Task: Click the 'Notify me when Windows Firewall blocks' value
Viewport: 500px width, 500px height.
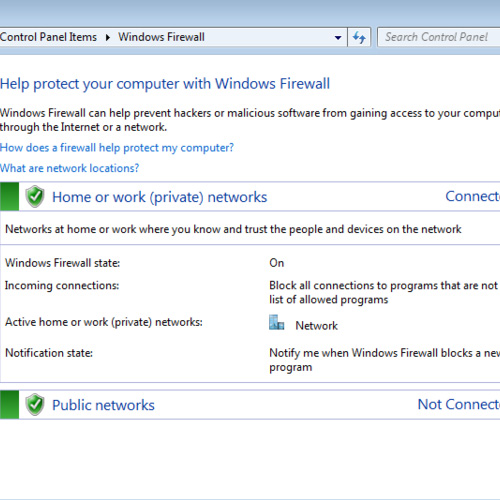Action: pos(385,360)
